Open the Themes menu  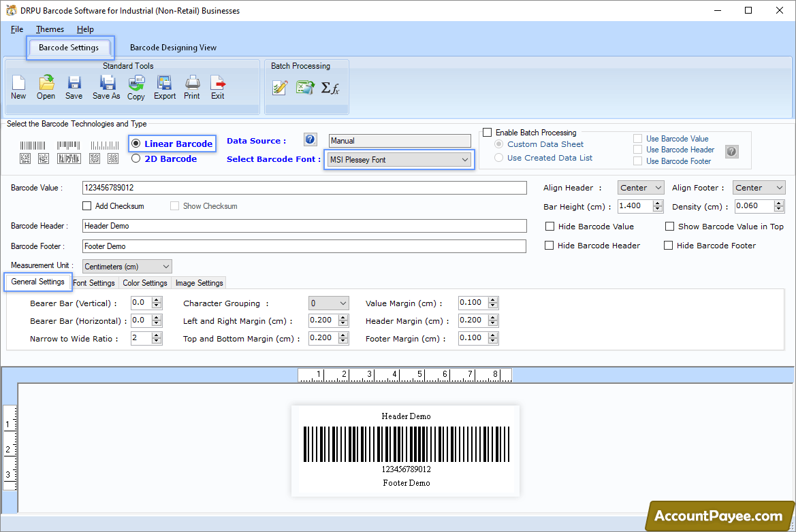coord(50,29)
